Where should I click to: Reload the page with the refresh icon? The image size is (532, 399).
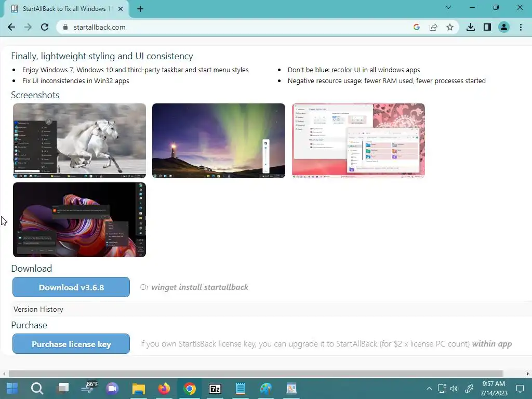[x=45, y=27]
